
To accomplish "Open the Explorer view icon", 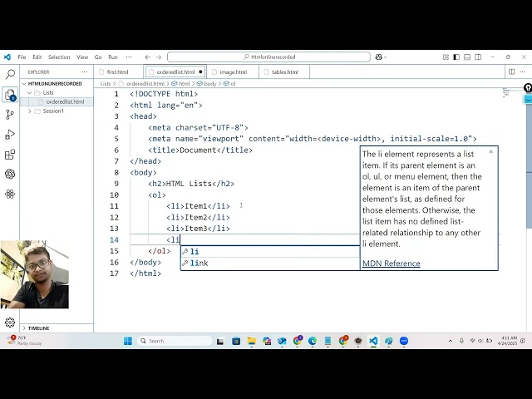I will point(10,94).
